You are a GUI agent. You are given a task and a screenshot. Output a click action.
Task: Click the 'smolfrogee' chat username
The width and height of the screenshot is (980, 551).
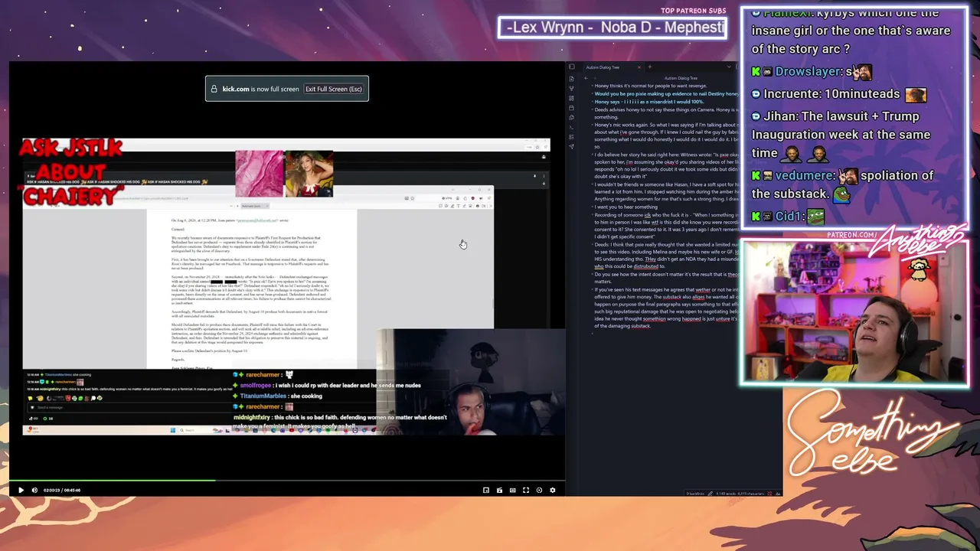[255, 386]
